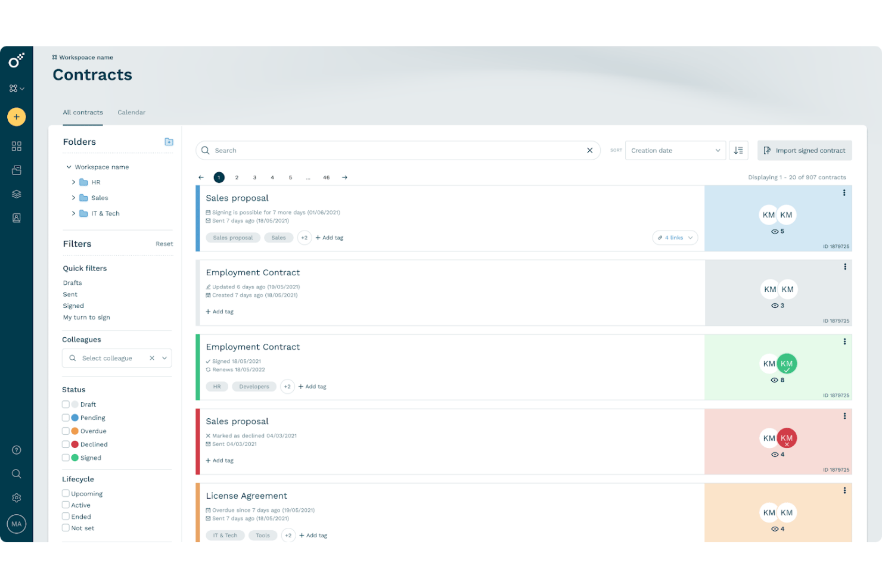Check the Active lifecycle checkbox

[66, 505]
